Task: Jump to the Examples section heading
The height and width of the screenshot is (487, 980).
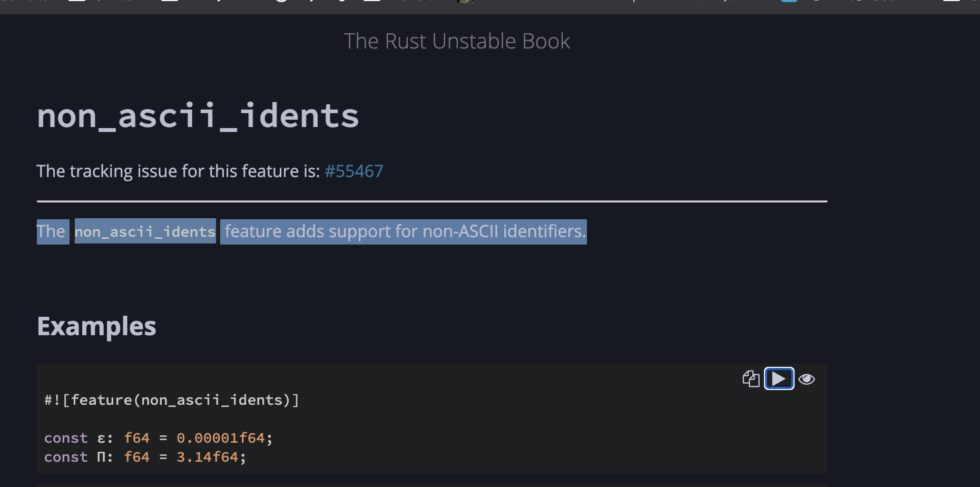Action: (96, 327)
